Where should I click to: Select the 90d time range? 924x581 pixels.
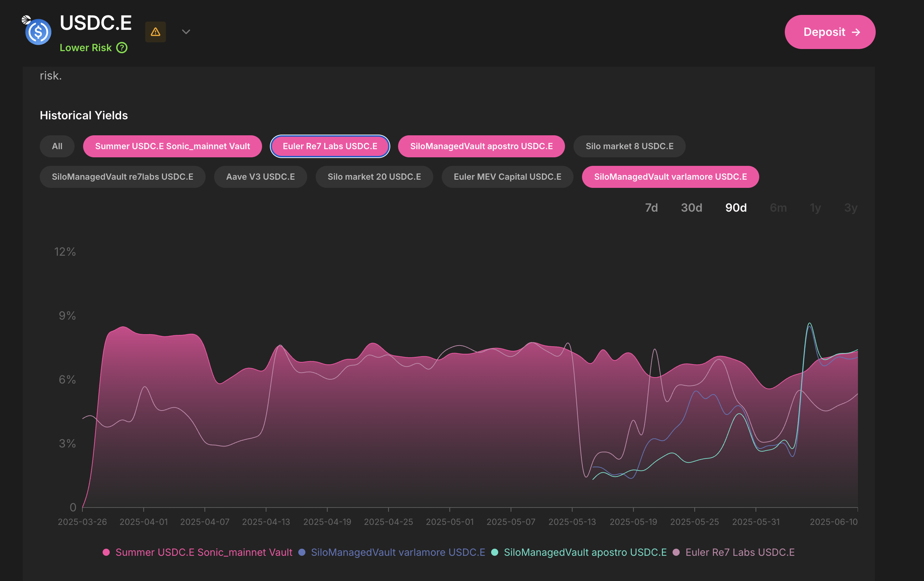pyautogui.click(x=735, y=208)
